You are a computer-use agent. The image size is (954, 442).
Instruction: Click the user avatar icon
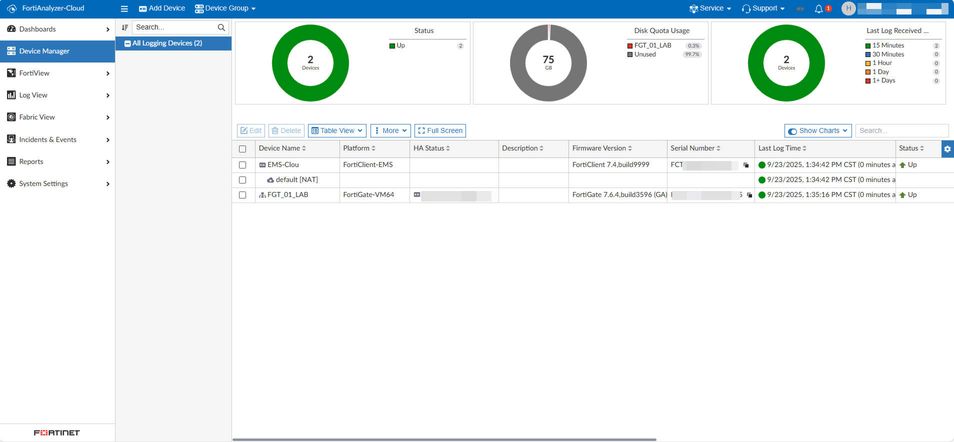849,8
